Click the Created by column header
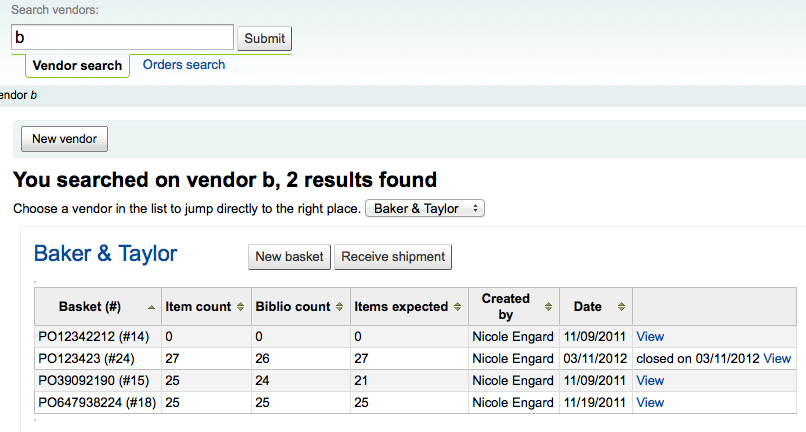Screen dimensions: 806x432 pos(514,307)
